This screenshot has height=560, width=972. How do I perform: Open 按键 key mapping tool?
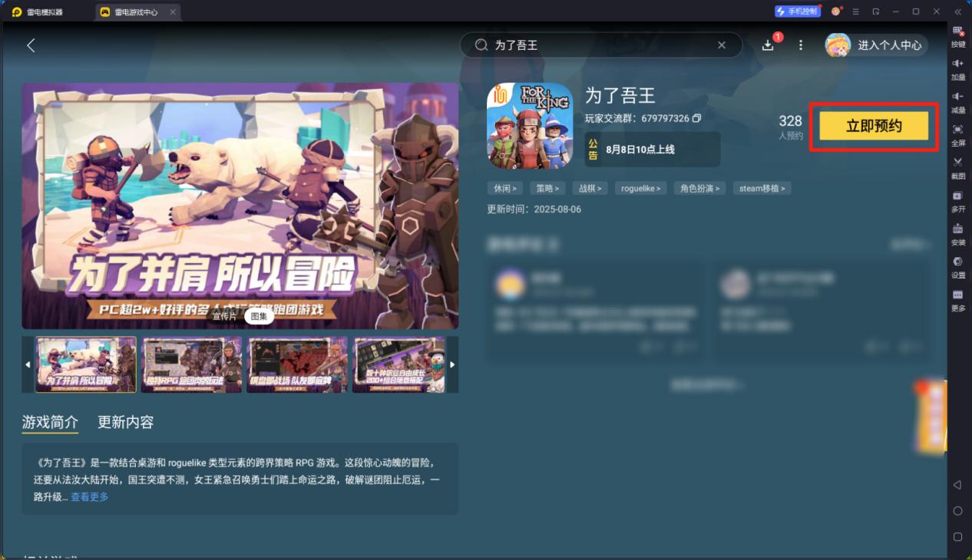point(957,36)
